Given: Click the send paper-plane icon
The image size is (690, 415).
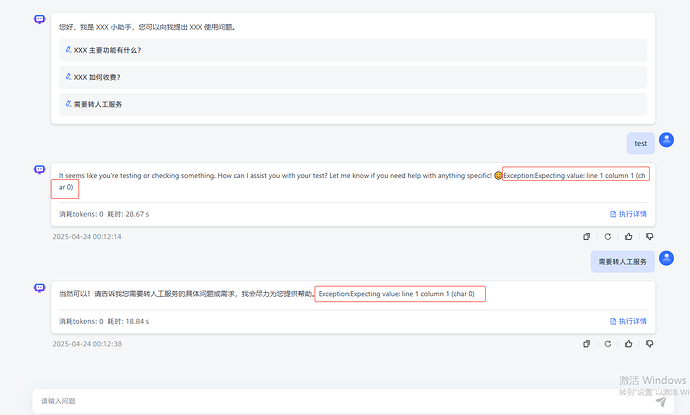Looking at the screenshot, I should pos(661,401).
